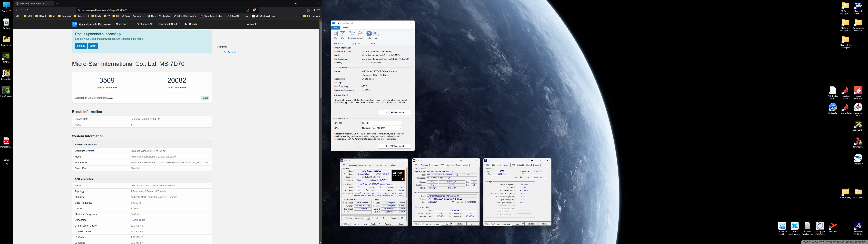Open the Tutti i preferiti bookmarks folder

311,16
